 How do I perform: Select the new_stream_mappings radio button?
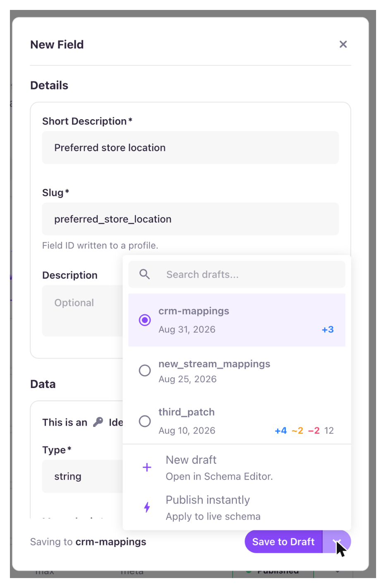tap(145, 370)
